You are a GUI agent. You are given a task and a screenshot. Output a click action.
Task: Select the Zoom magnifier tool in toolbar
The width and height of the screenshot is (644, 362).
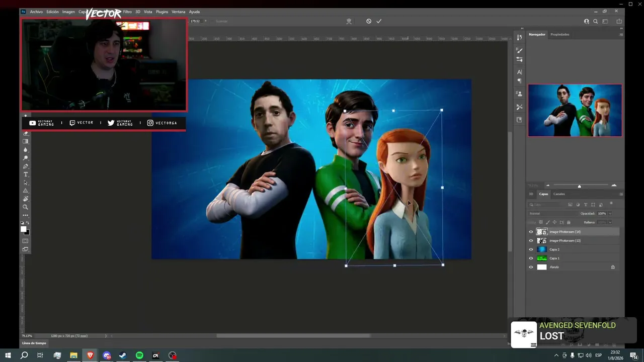26,207
